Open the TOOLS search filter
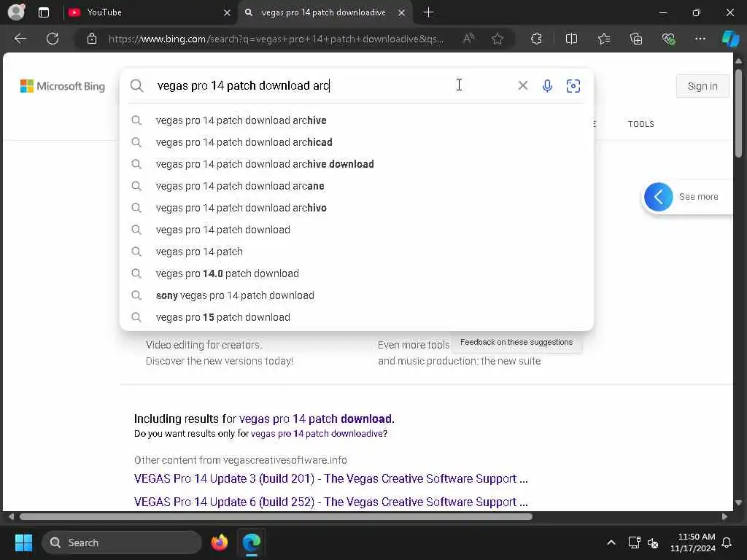This screenshot has width=747, height=560. pos(640,124)
